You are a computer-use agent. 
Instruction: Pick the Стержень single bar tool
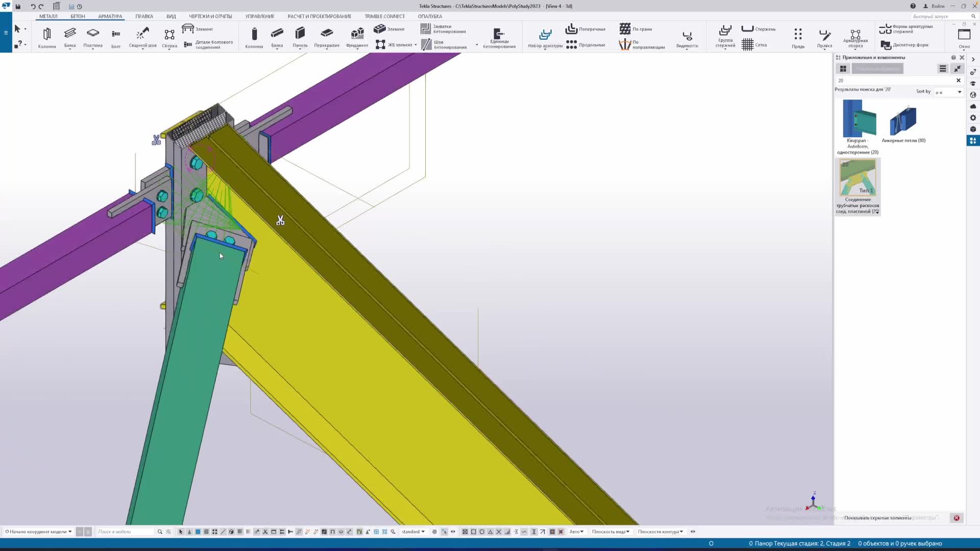tap(758, 29)
